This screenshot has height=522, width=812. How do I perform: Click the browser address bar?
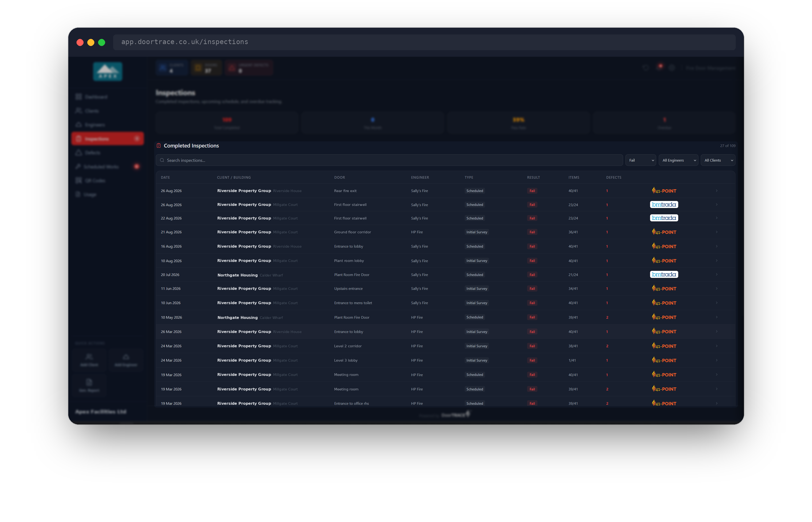coord(424,42)
